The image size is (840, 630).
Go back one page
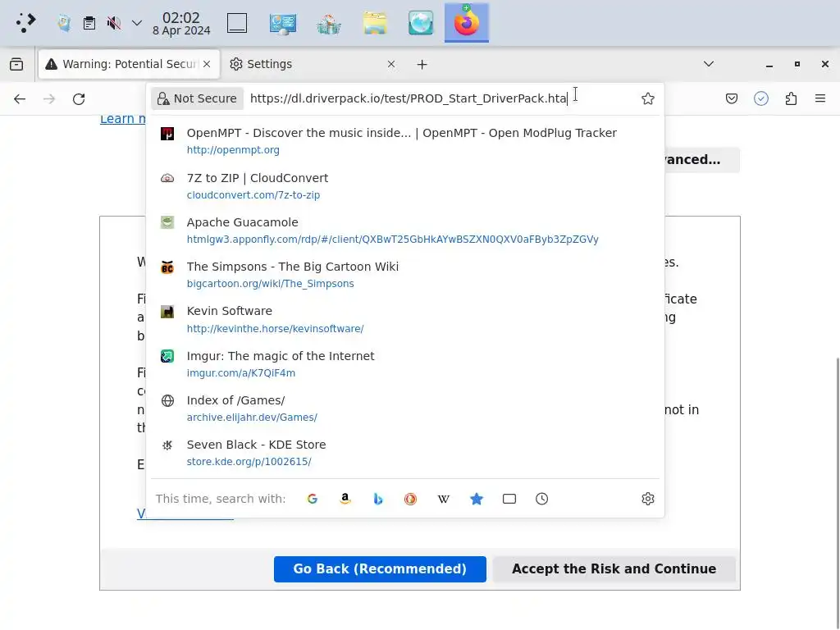(20, 99)
